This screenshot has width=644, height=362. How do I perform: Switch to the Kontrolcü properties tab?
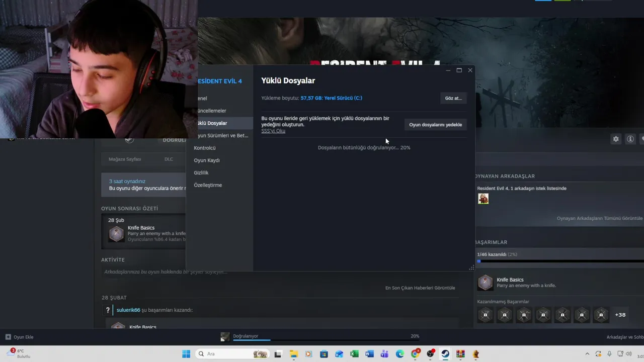tap(205, 148)
